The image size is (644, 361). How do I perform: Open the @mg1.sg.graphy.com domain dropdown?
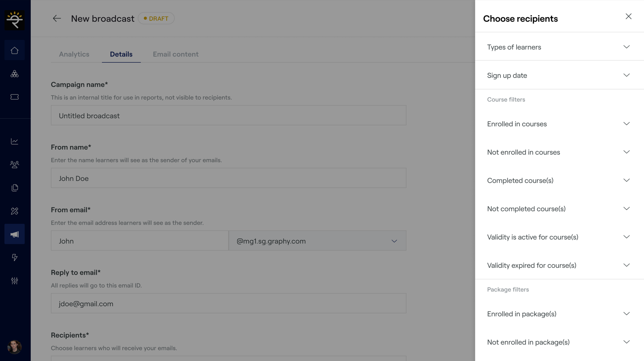[317, 241]
